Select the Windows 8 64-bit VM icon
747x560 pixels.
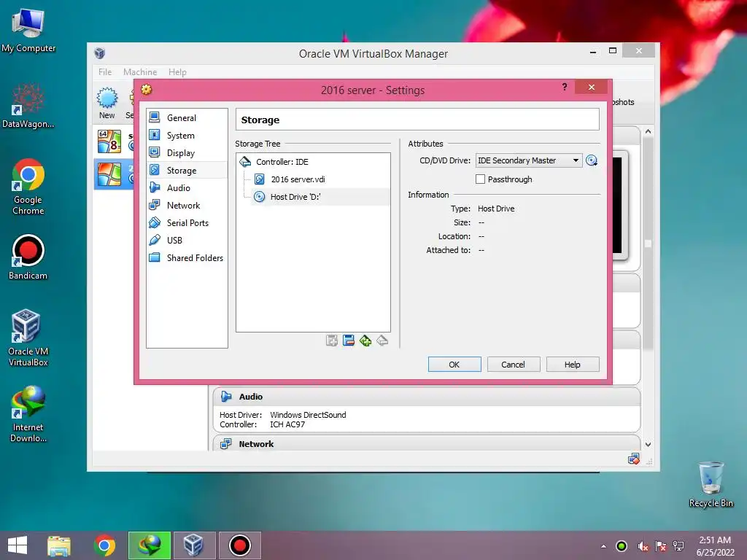click(x=109, y=141)
